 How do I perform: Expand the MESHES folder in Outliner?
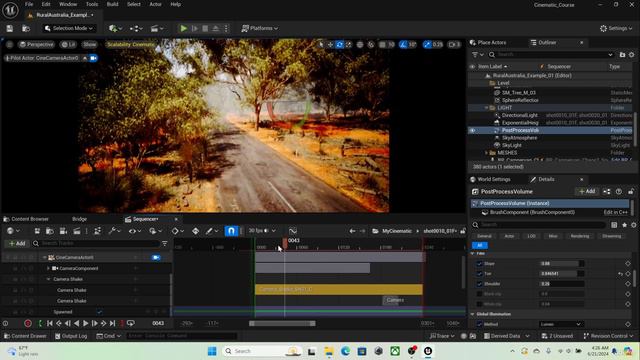487,153
